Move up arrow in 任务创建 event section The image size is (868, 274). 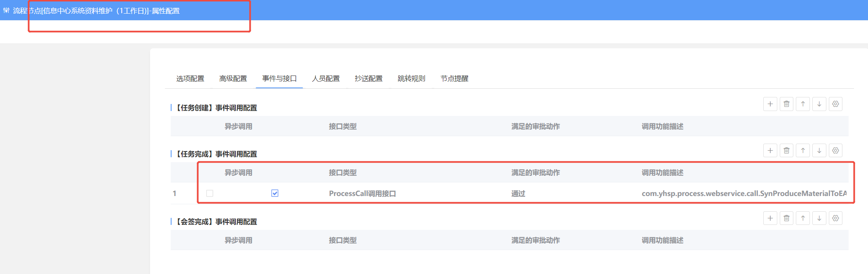tap(803, 104)
